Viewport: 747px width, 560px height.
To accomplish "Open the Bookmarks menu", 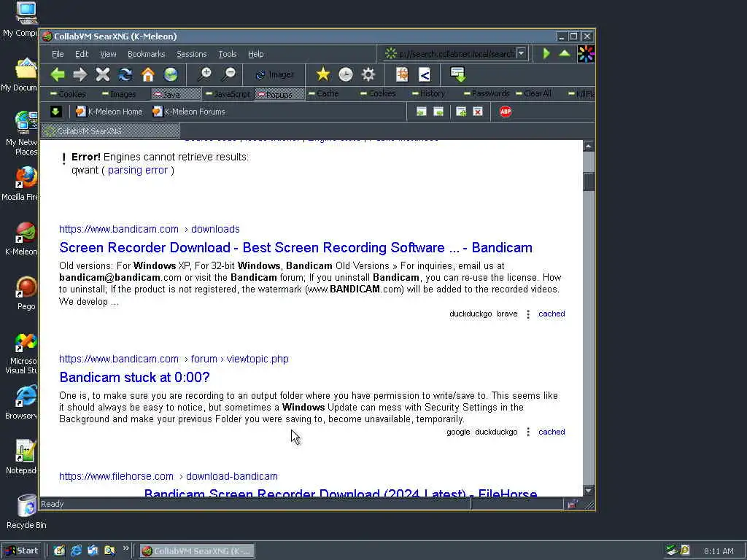I will [x=146, y=54].
